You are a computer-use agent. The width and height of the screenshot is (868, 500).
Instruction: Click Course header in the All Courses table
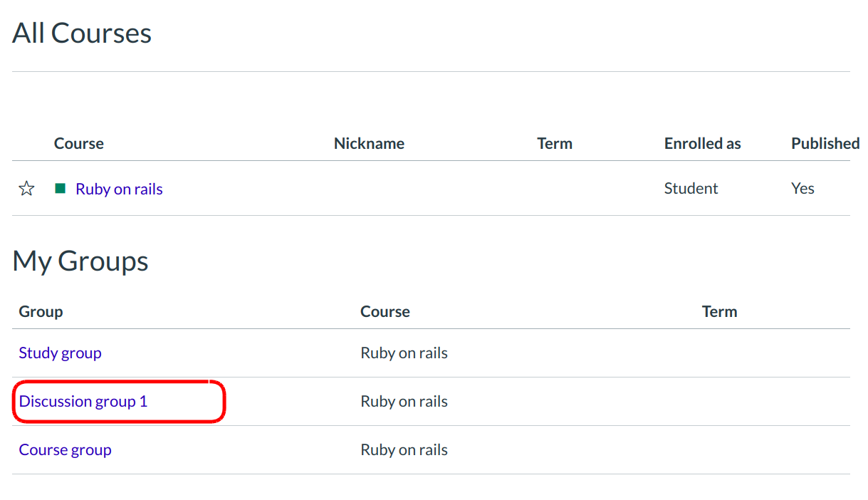(x=78, y=144)
